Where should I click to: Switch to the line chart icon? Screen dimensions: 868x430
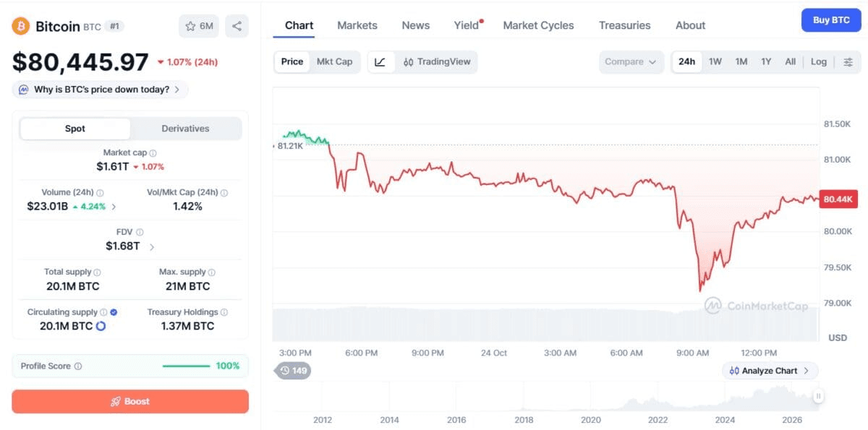380,62
